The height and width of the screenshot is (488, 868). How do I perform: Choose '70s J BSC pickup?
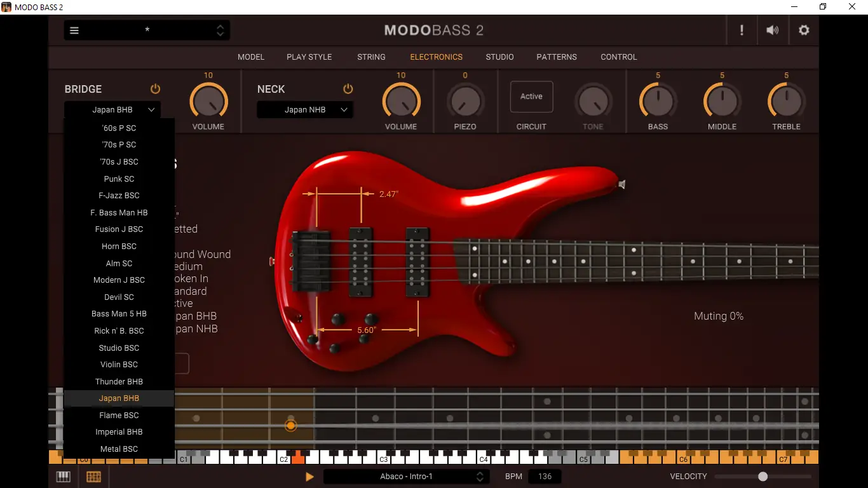pos(119,162)
